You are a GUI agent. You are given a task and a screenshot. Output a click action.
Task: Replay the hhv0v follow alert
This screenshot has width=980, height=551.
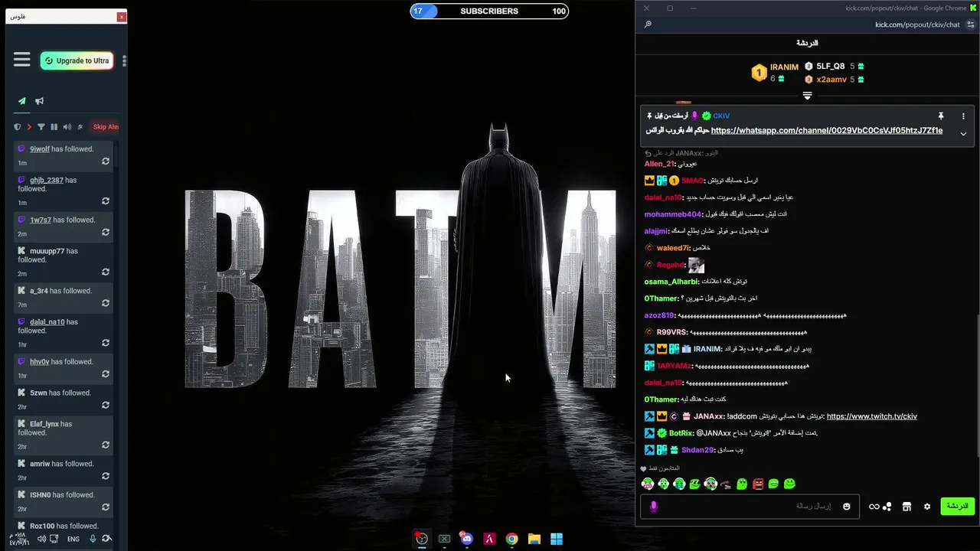pos(106,375)
